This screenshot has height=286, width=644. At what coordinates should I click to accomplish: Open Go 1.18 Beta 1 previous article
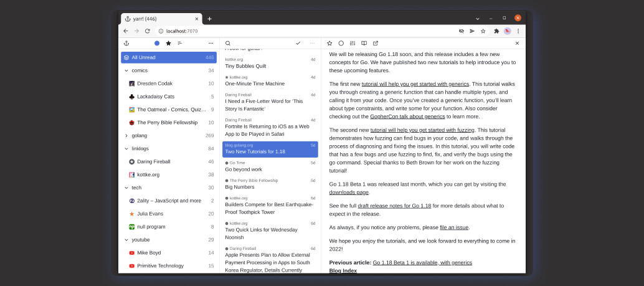[422, 263]
